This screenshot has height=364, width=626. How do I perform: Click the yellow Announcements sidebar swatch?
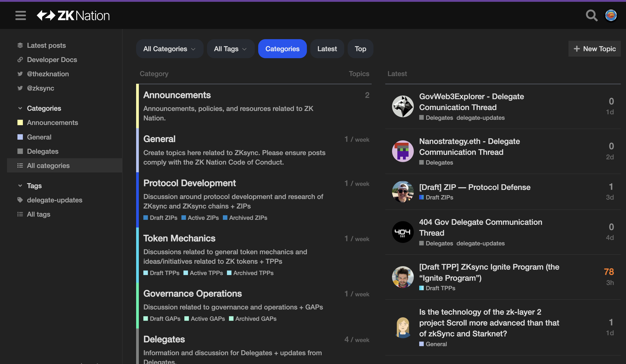click(20, 122)
